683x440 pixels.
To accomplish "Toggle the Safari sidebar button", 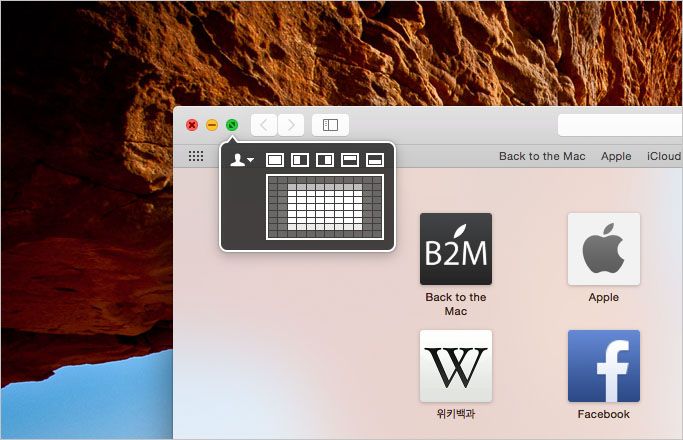I will [x=330, y=125].
